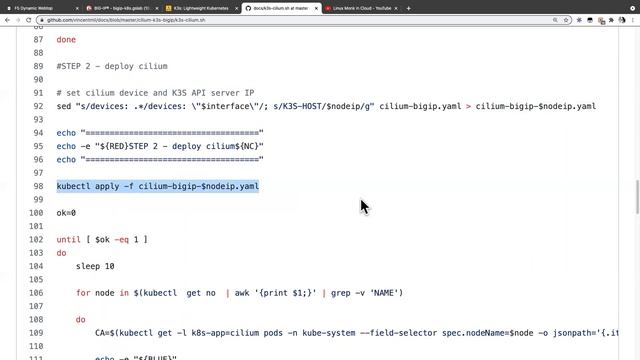
Task: Click line number 102
Action: point(36,240)
